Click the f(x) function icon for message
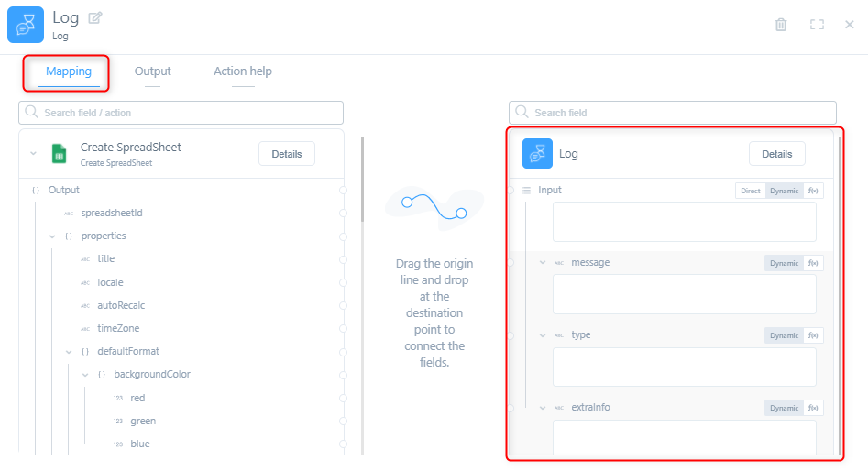Image resolution: width=868 pixels, height=471 pixels. [x=813, y=263]
